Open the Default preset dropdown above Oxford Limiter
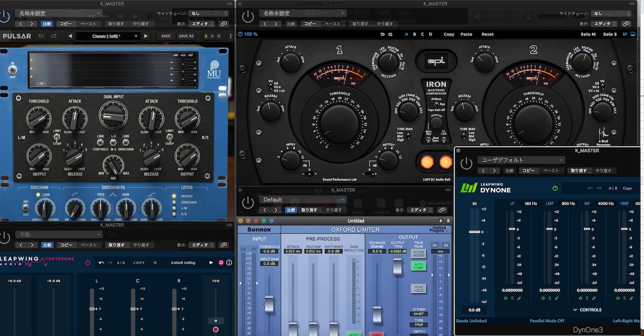 302,200
